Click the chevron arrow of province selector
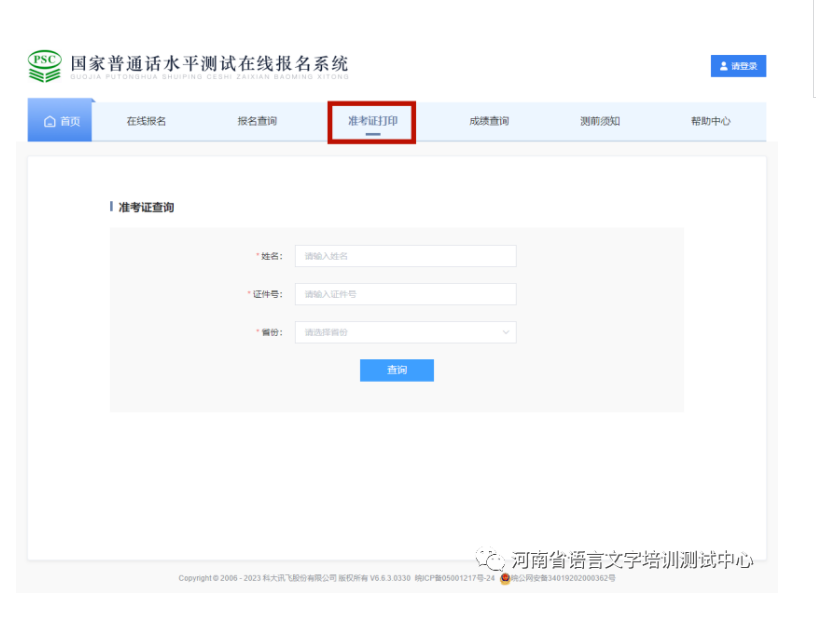Viewport: 816px width, 631px height. coord(505,332)
